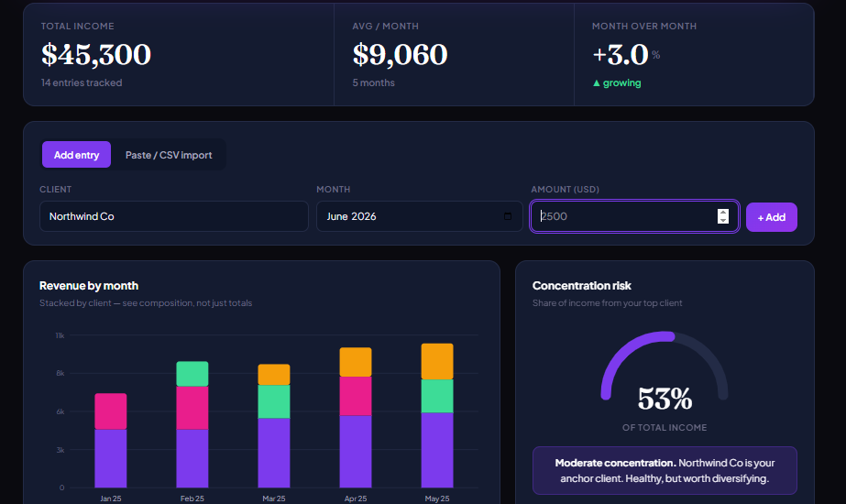The image size is (846, 504).
Task: Click the green growing indicator
Action: 617,83
